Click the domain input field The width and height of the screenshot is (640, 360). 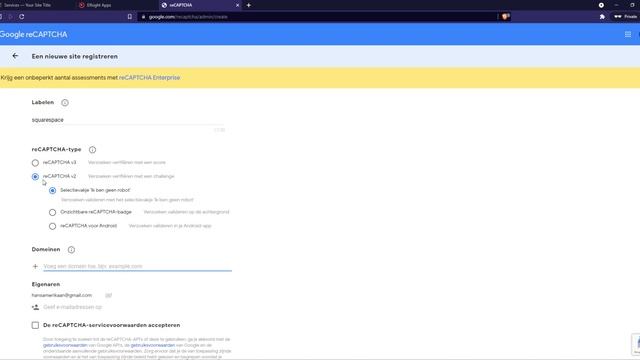138,266
